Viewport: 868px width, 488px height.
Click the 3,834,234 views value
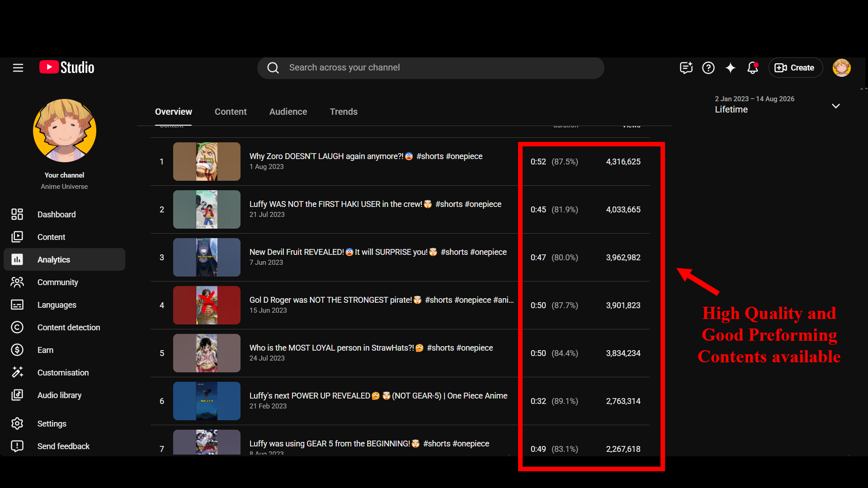pos(623,353)
